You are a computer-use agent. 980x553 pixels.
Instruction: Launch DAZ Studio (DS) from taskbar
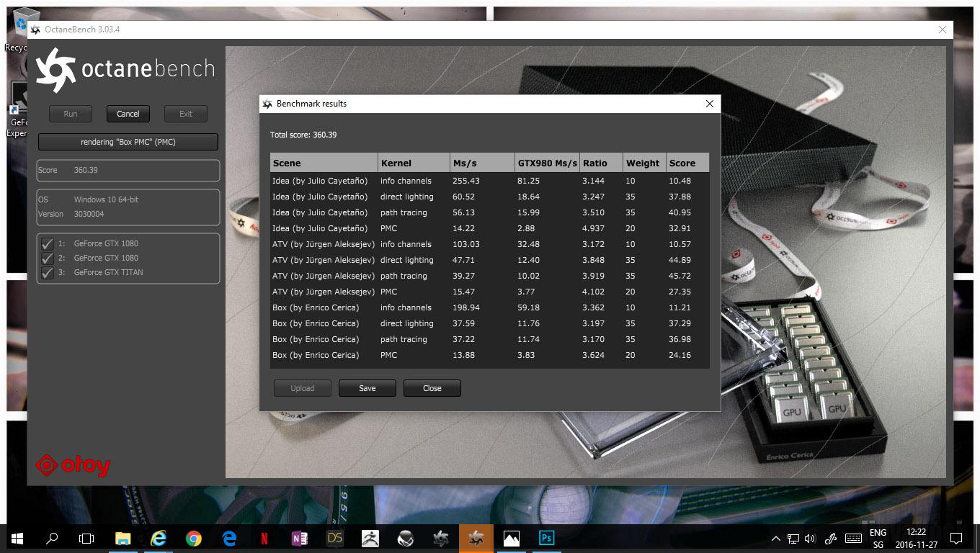click(x=335, y=538)
